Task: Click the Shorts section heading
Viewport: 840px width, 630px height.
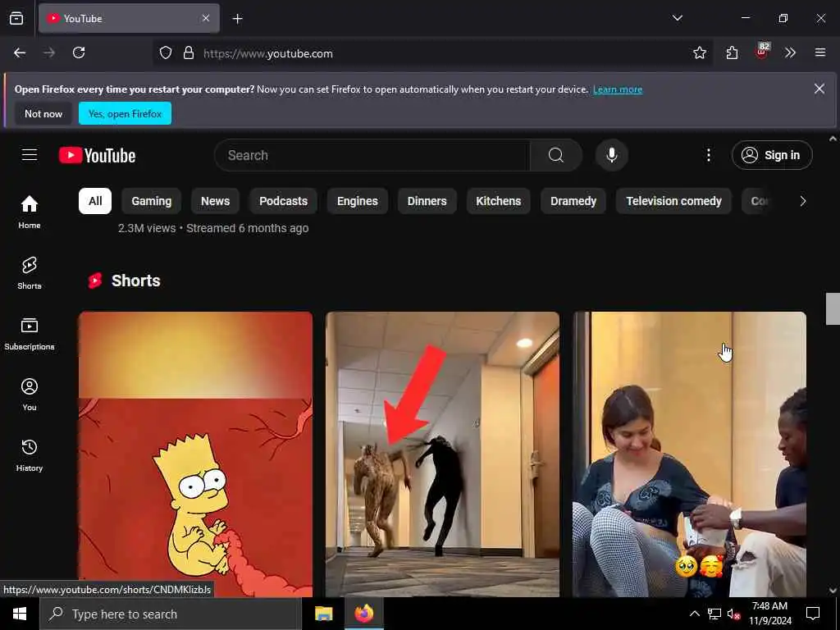Action: (x=135, y=281)
